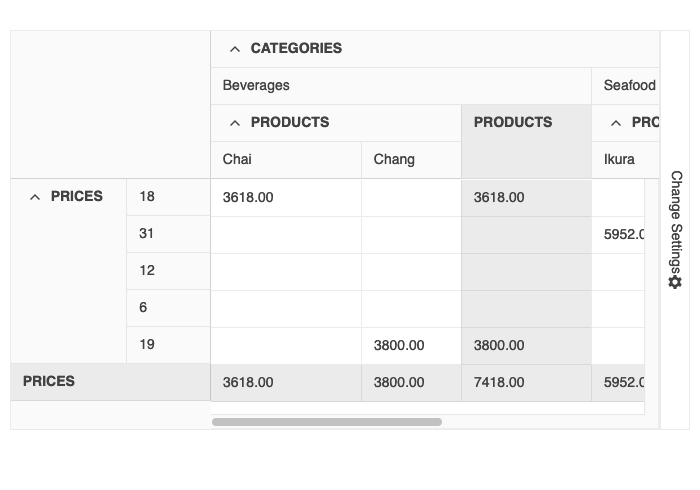This screenshot has height=490, width=700.
Task: Click the PRICES grand total row header
Action: coord(49,382)
